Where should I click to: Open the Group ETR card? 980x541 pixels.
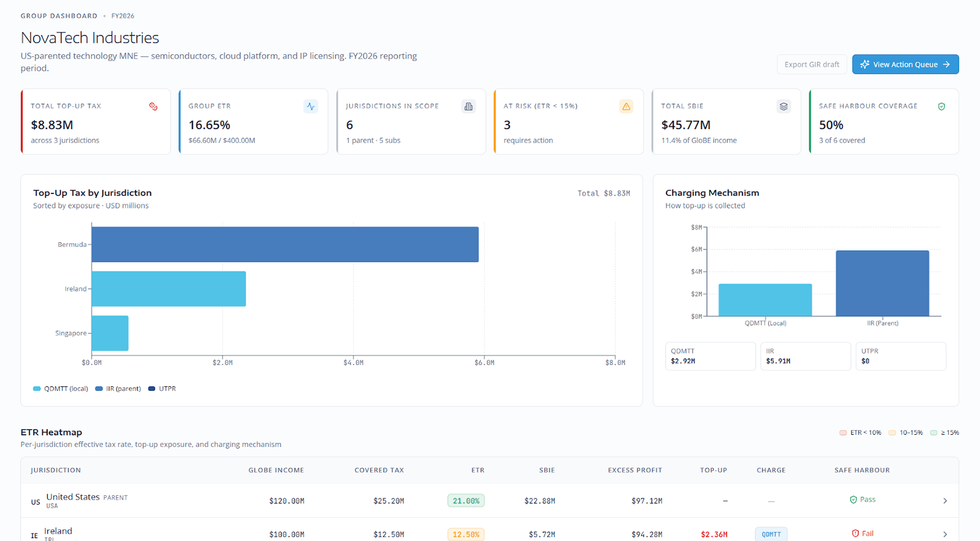pos(253,122)
